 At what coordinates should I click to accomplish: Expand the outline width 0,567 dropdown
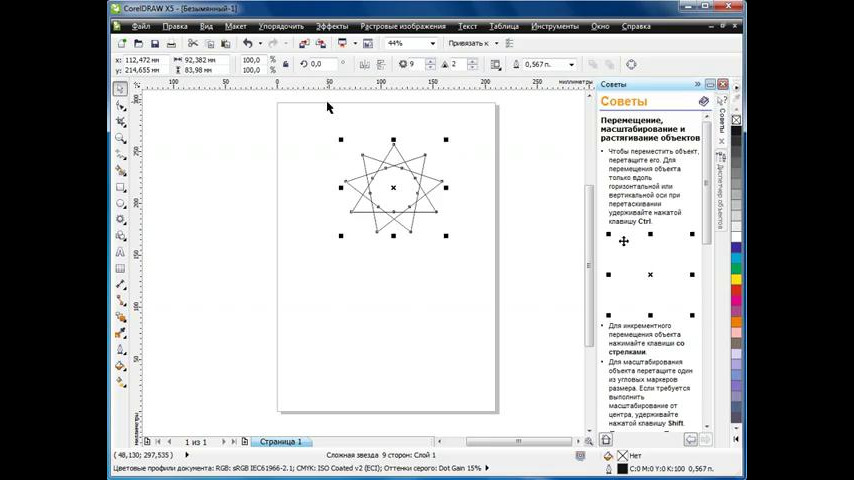572,64
